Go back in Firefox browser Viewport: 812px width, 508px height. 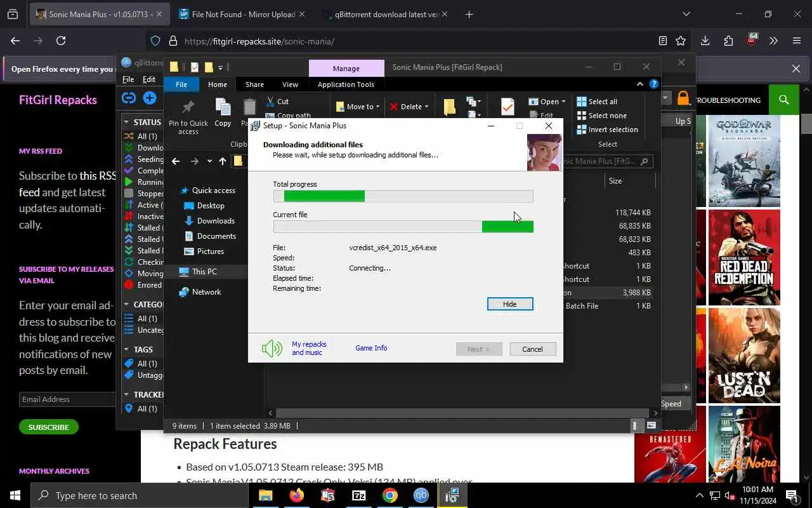point(15,41)
